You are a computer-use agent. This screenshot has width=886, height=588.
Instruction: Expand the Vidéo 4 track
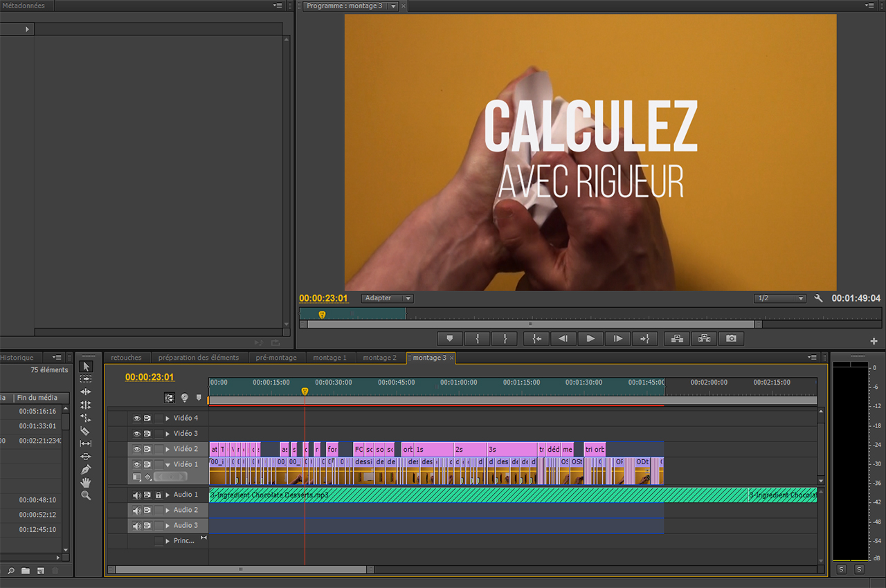coord(168,419)
